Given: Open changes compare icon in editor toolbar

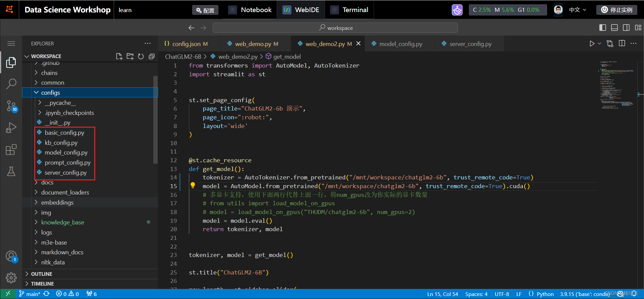Looking at the screenshot, I should (x=610, y=44).
